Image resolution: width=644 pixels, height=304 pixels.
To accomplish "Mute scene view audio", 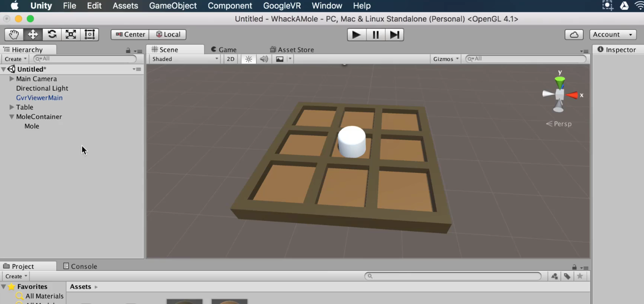I will [264, 59].
